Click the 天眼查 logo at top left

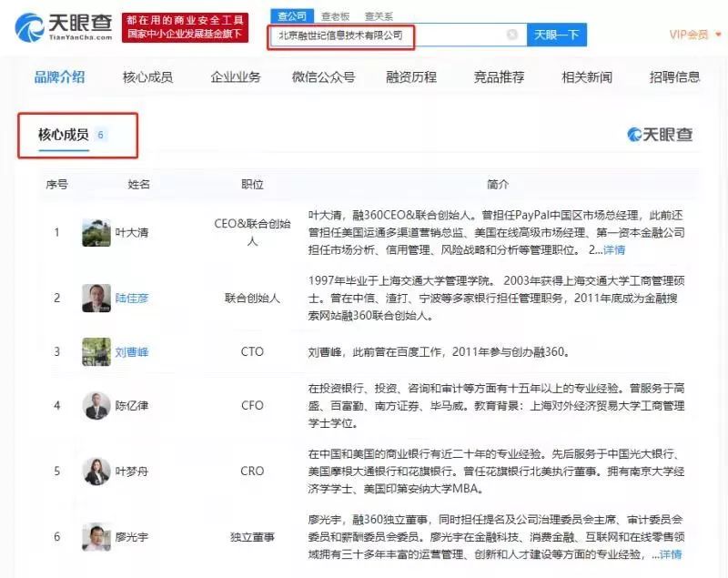(64, 27)
